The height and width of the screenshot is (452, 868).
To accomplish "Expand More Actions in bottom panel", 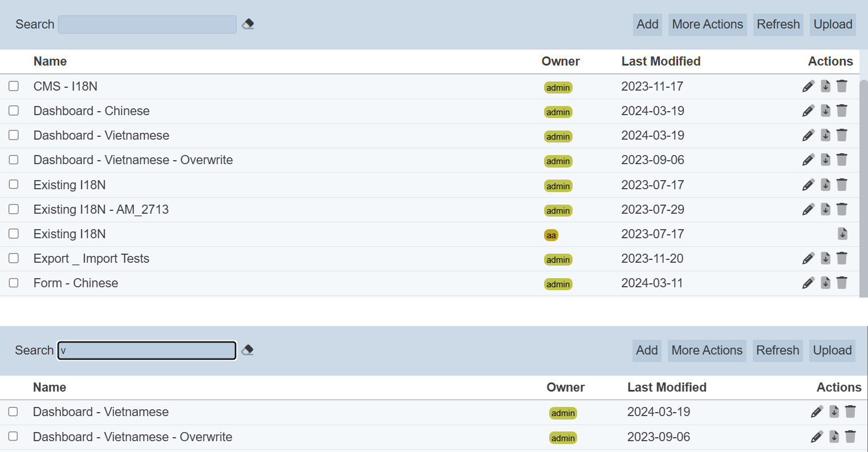I will 707,351.
